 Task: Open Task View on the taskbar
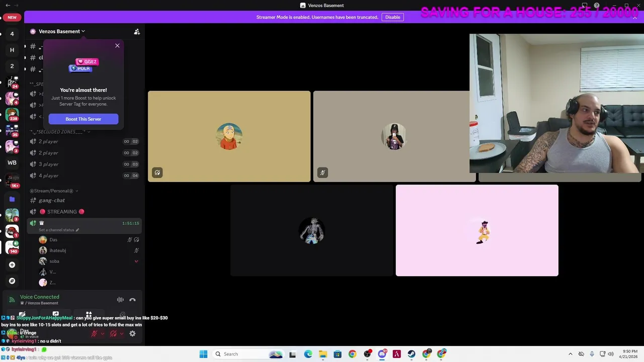point(292,354)
